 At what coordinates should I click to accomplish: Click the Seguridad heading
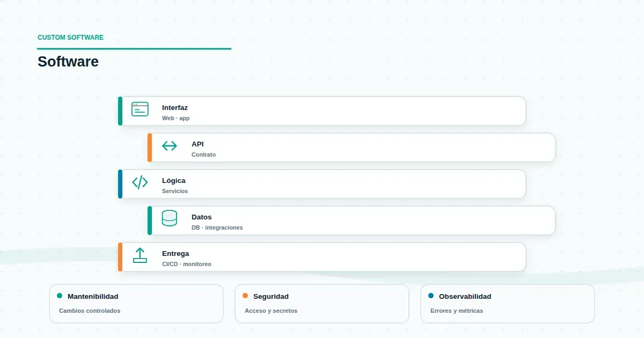tap(271, 296)
